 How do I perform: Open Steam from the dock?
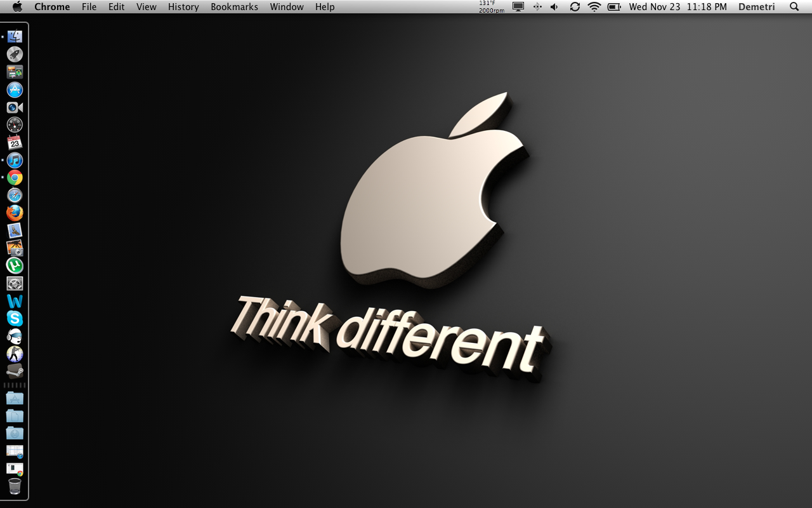point(15,371)
